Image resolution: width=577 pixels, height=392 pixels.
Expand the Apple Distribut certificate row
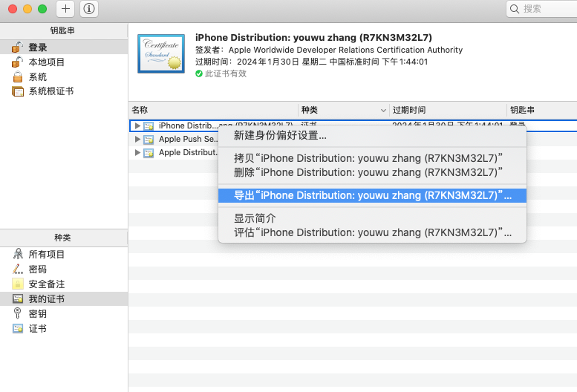(x=137, y=152)
